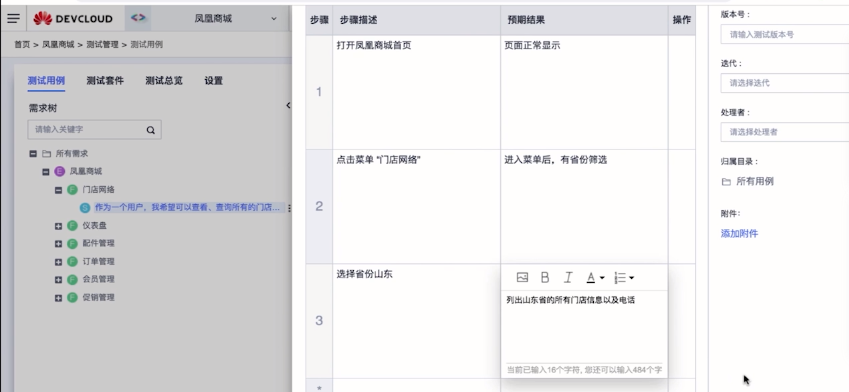Click the blue story icon under 门店网络
This screenshot has width=849, height=392.
(85, 207)
